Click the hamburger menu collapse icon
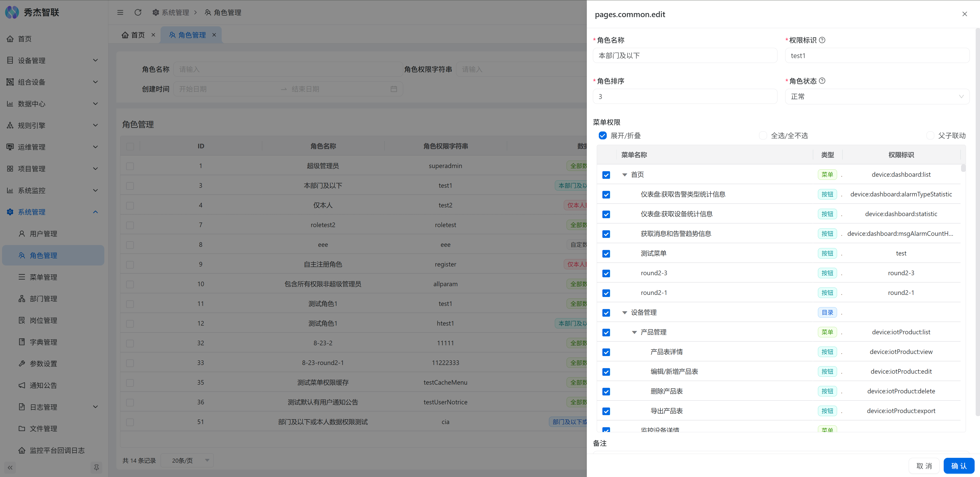Image resolution: width=980 pixels, height=477 pixels. click(x=120, y=13)
